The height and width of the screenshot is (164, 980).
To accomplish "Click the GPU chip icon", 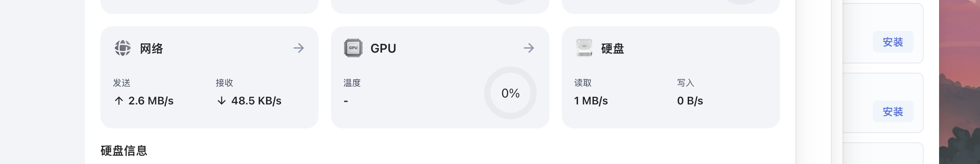I will coord(353,48).
